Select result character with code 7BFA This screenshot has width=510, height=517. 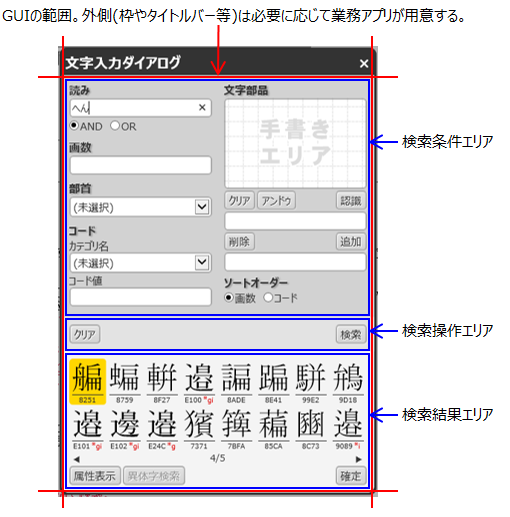[236, 428]
